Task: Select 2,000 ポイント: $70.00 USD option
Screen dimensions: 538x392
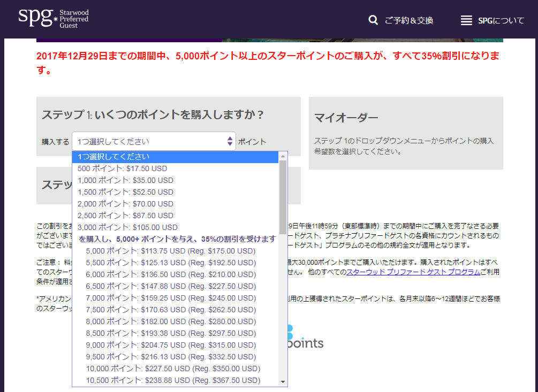Action: click(175, 204)
